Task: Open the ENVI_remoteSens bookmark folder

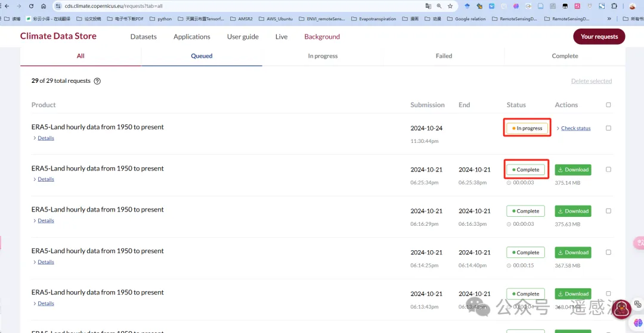Action: [321, 19]
